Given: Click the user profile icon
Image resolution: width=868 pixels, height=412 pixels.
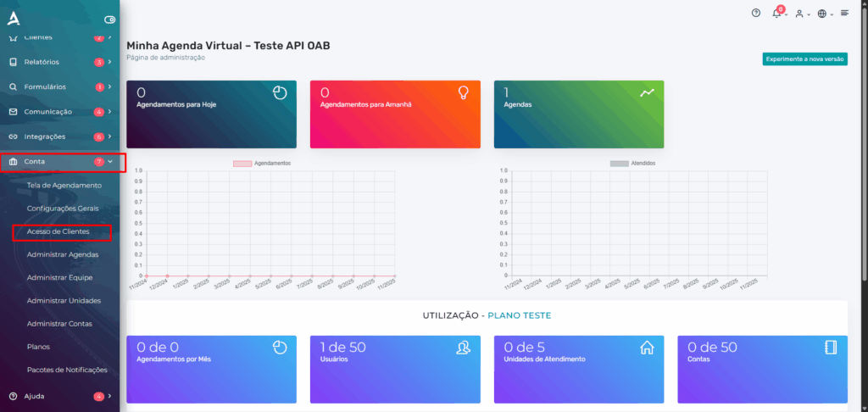Looking at the screenshot, I should click(x=799, y=14).
